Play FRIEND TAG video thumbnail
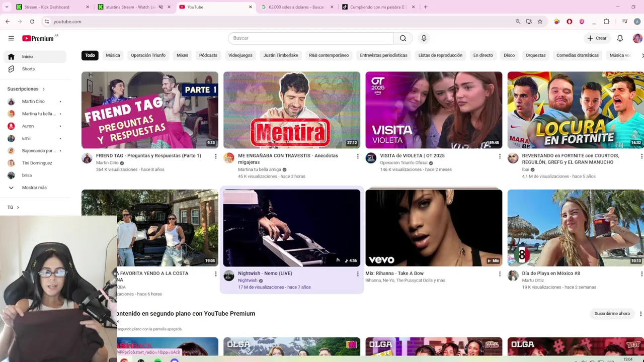The height and width of the screenshot is (362, 644). pos(150,110)
